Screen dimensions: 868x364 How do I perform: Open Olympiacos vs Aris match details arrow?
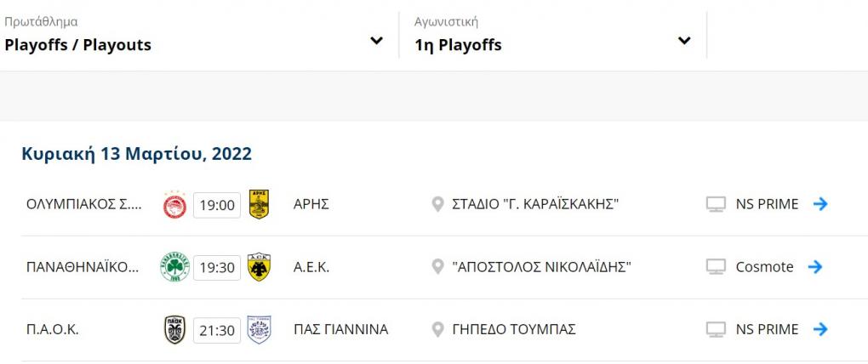tap(820, 204)
